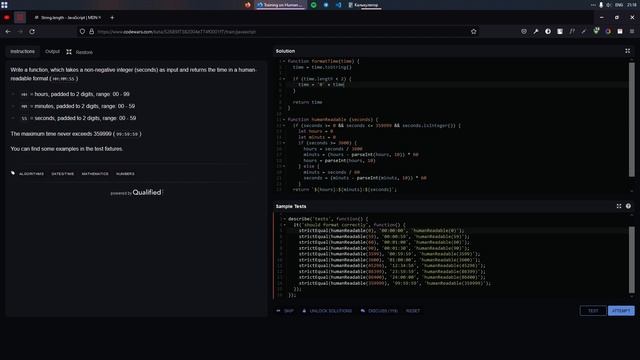Open the second pinned browser tab
Screen dimensions: 640x360
point(20,18)
